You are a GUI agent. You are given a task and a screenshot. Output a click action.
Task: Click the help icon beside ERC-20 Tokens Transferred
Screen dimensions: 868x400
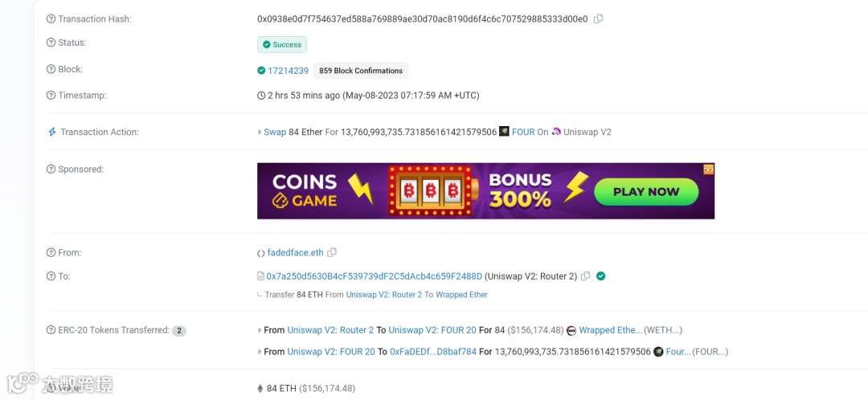51,330
